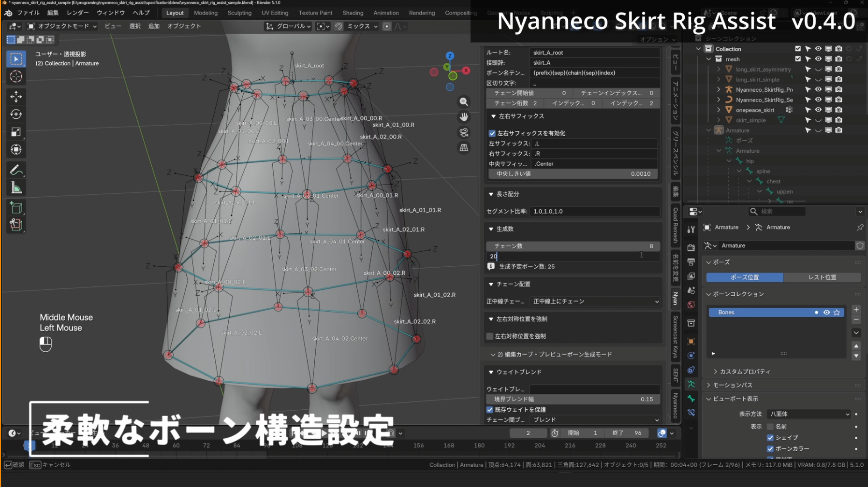The height and width of the screenshot is (487, 868).
Task: Open the Object properties tab icon
Action: coord(691,342)
